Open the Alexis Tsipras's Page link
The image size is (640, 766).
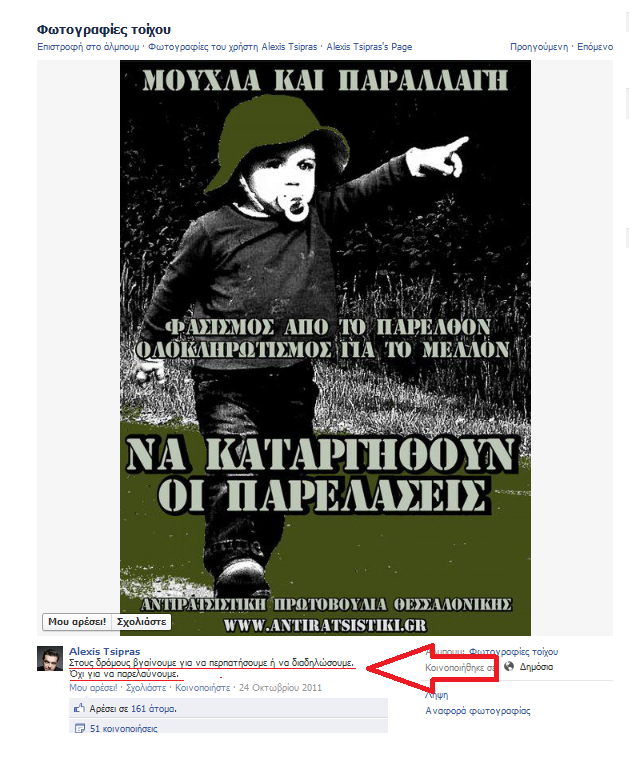(x=369, y=47)
